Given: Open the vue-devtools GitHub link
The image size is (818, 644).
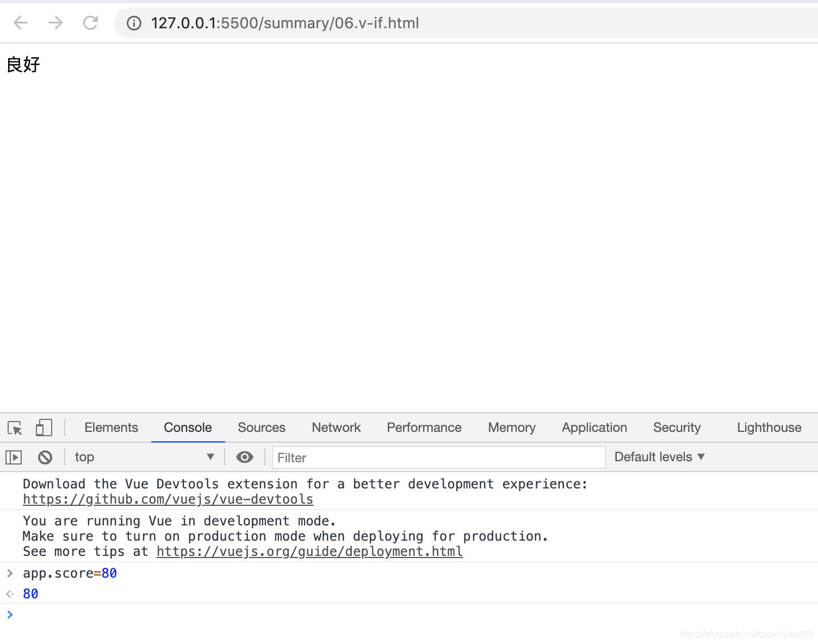Looking at the screenshot, I should pyautogui.click(x=168, y=499).
